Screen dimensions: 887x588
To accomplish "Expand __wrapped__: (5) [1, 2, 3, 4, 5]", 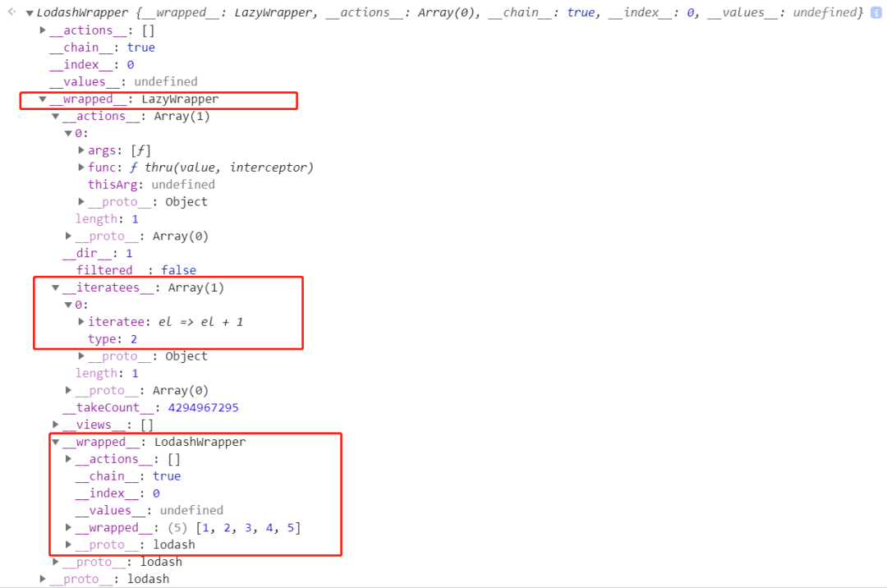I will point(68,527).
